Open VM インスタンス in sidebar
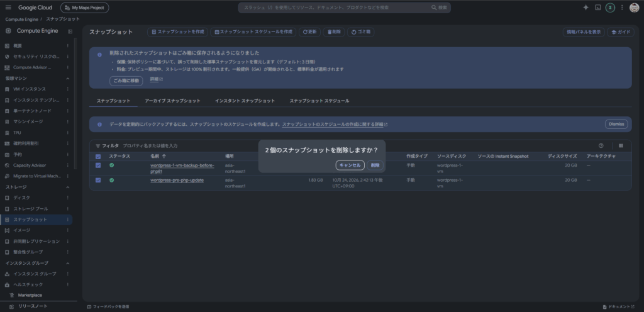This screenshot has height=312, width=644. (30, 89)
